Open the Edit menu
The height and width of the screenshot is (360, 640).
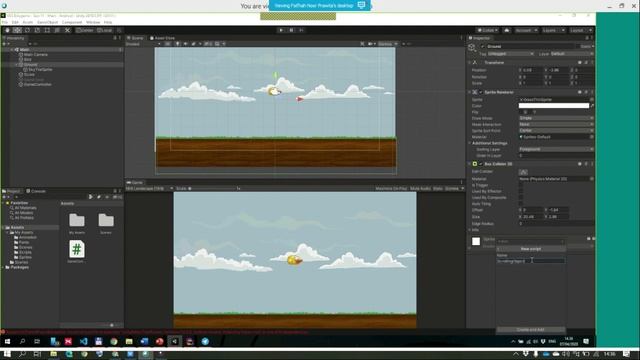(x=15, y=22)
